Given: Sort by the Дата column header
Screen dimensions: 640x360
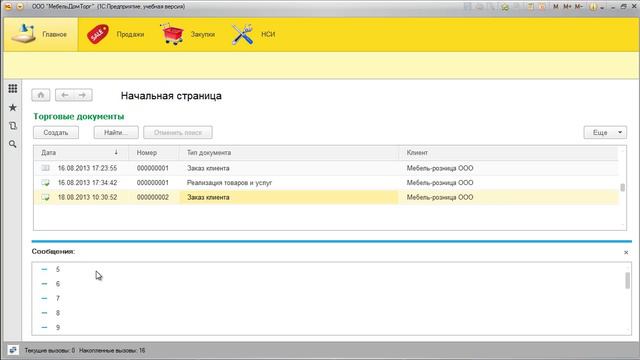Looking at the screenshot, I should tap(81, 153).
